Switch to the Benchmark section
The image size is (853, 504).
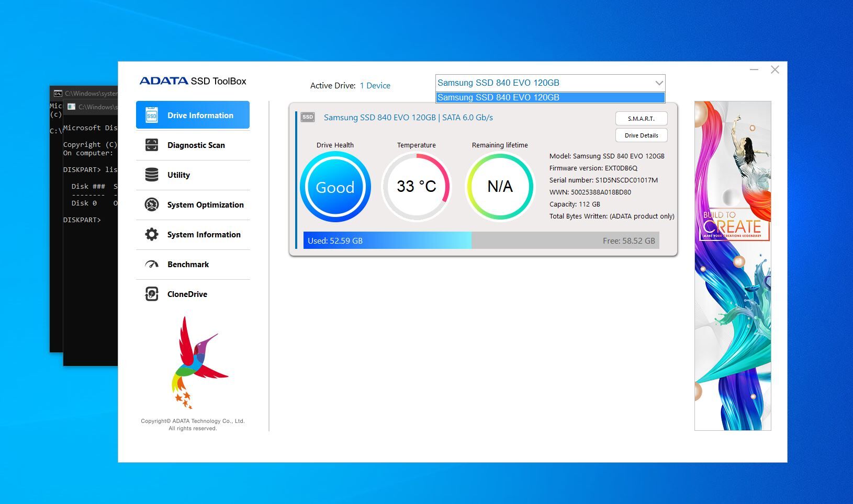pos(193,265)
